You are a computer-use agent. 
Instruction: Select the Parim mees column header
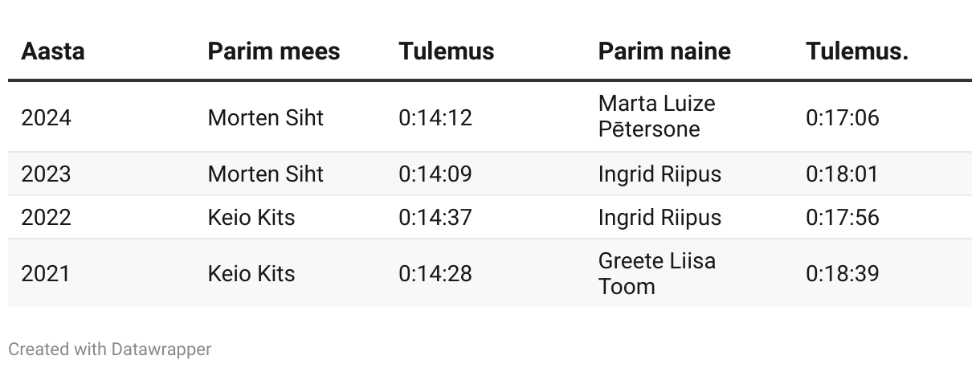[x=274, y=51]
